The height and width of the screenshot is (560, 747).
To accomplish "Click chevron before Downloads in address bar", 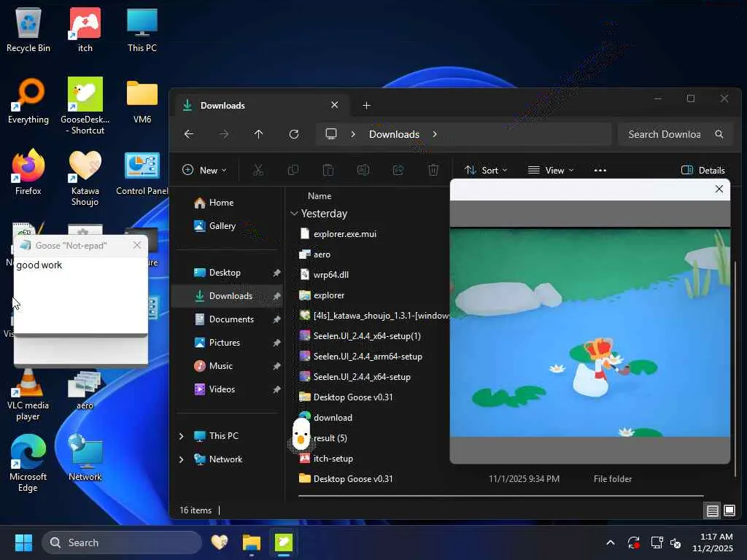I will tap(353, 134).
